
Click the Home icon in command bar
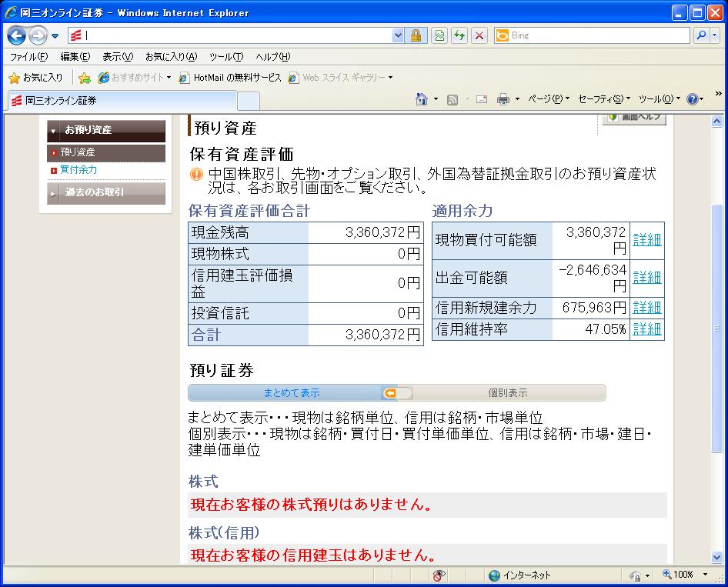422,99
